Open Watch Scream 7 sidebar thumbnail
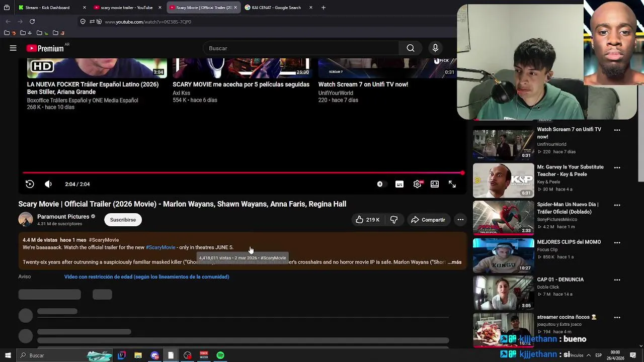Screen dimensions: 644x362 point(503,143)
